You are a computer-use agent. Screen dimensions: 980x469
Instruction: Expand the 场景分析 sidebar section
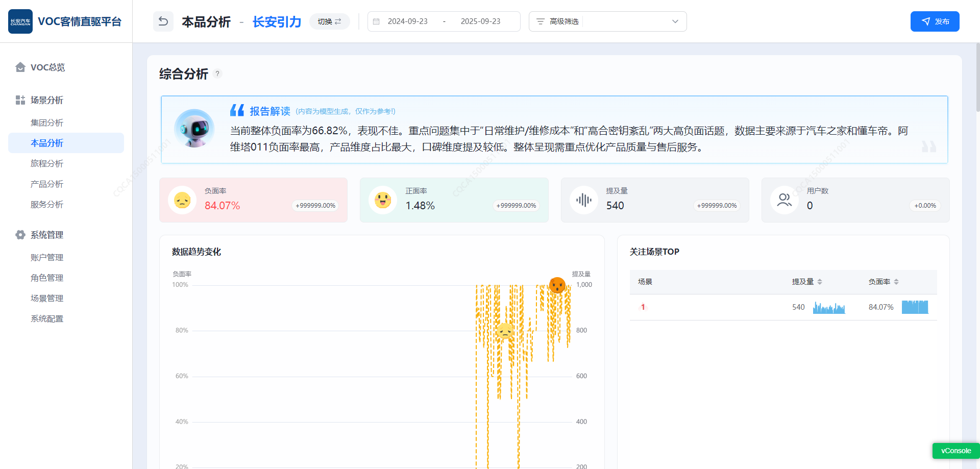[x=47, y=100]
